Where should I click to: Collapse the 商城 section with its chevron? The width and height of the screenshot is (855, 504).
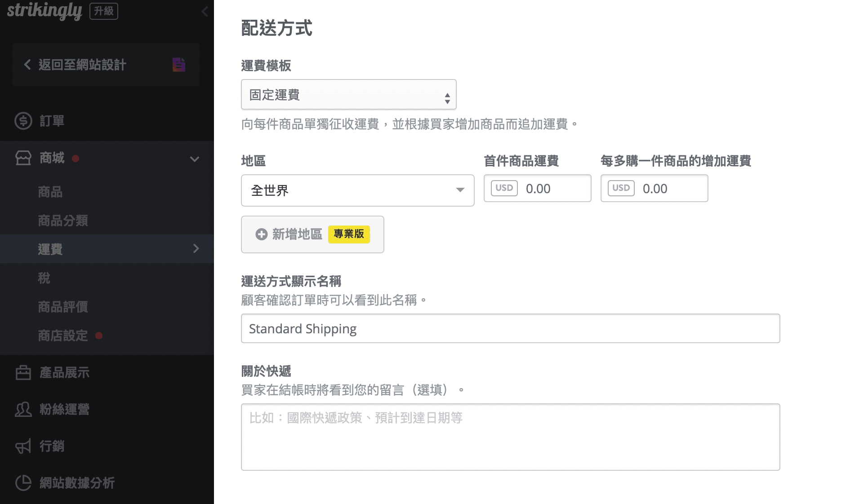click(x=195, y=159)
